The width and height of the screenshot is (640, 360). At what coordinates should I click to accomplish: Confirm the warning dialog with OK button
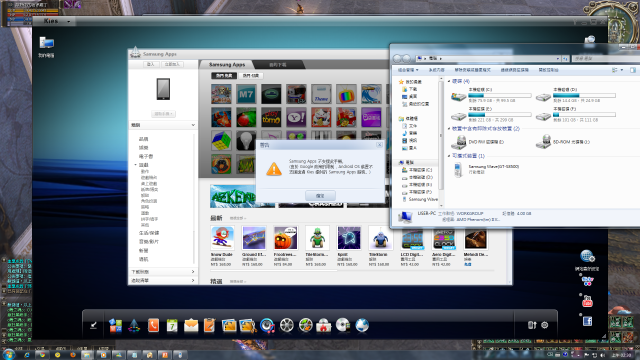tap(320, 196)
